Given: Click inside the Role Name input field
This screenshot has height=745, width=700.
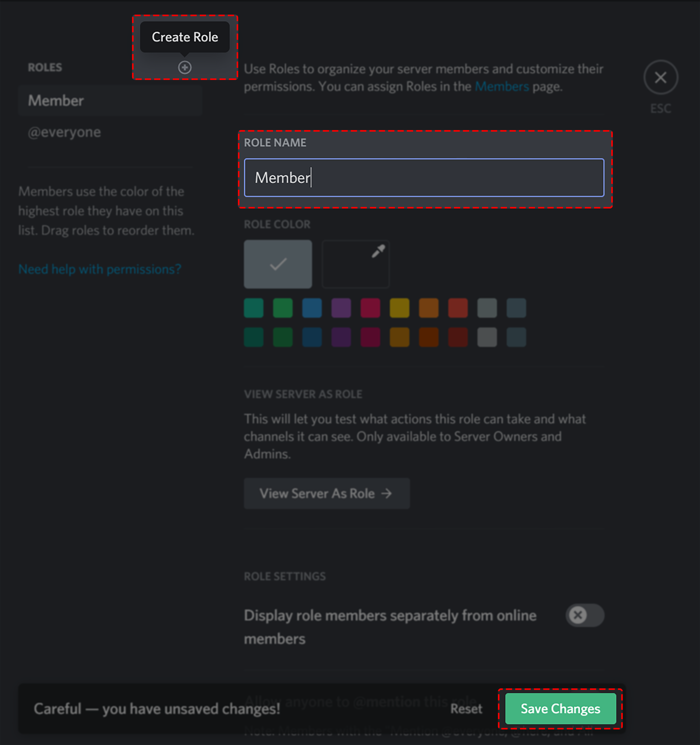Looking at the screenshot, I should tap(424, 177).
